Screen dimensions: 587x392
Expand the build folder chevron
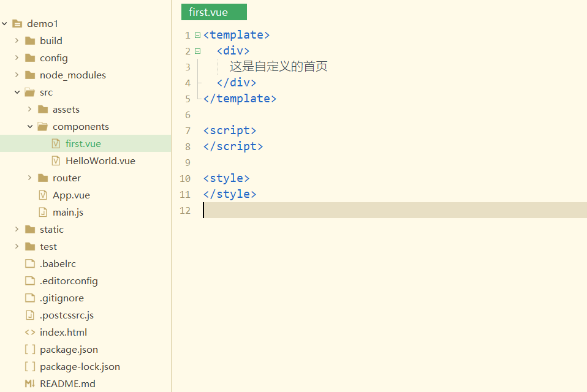[x=17, y=41]
